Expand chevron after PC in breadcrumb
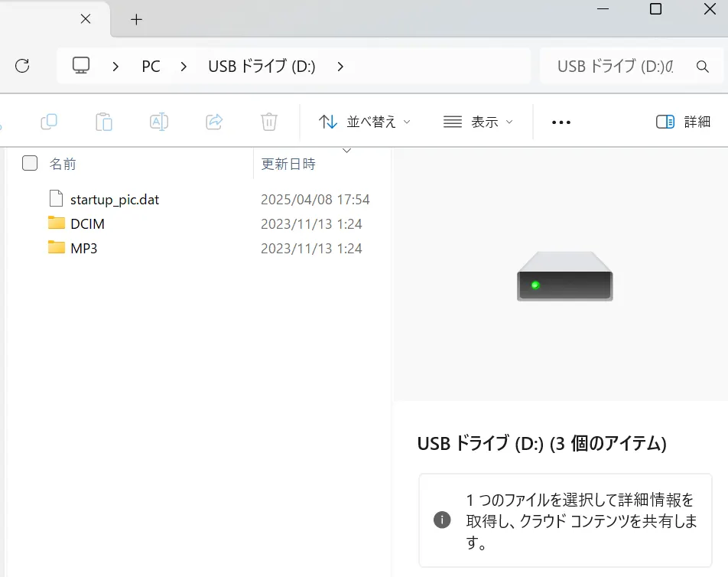Screen dimensions: 728x577 (x=184, y=67)
